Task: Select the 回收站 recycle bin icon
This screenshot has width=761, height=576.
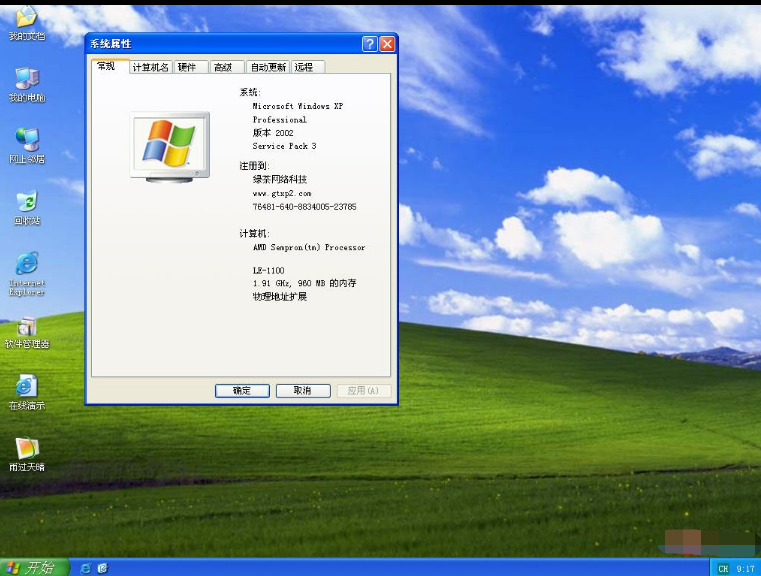Action: 26,202
